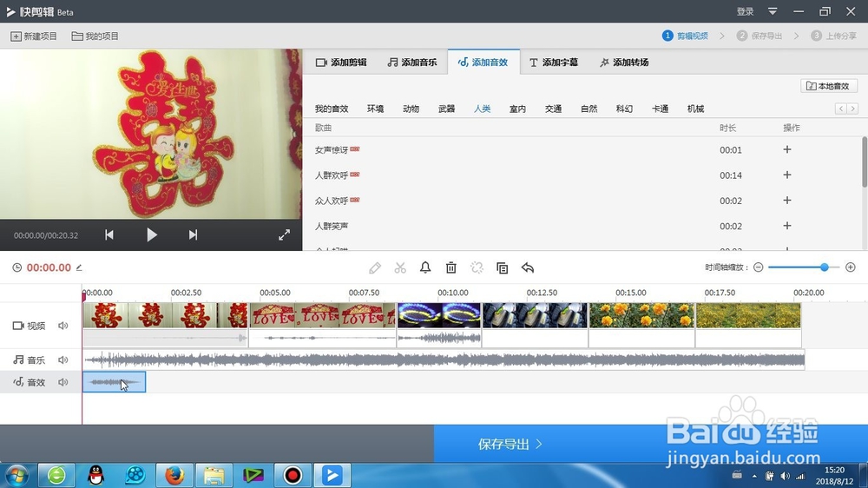This screenshot has height=488, width=868.
Task: Go to step 3 上传分享
Action: pos(833,36)
